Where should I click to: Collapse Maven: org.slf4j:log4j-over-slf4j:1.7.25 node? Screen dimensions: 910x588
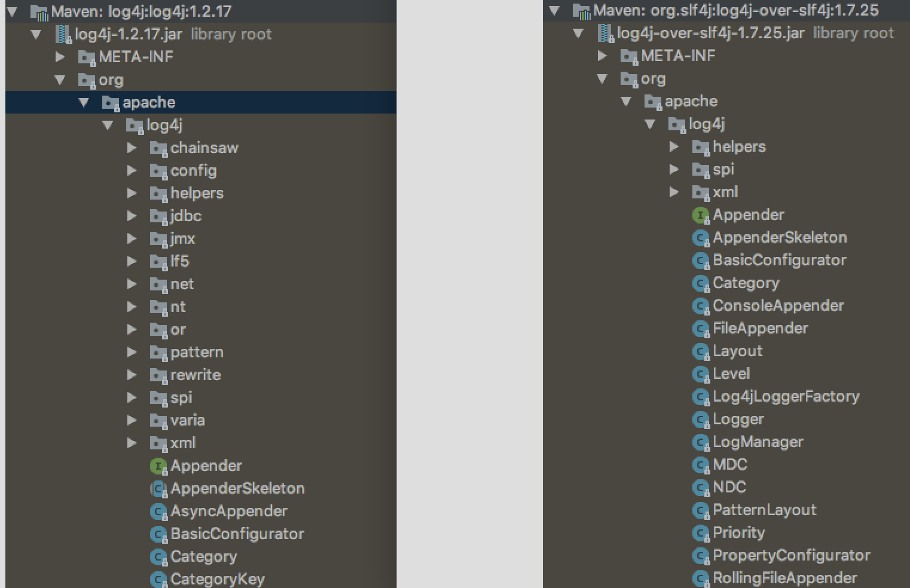(x=555, y=10)
